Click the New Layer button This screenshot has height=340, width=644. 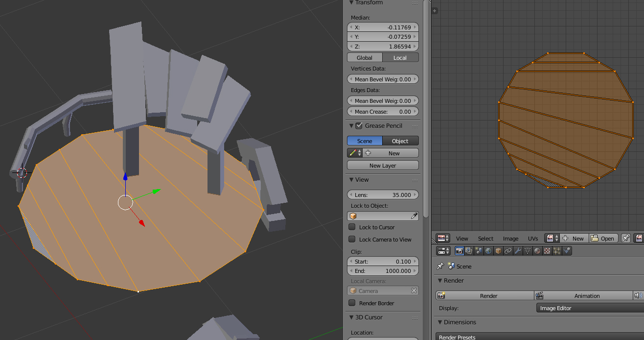click(x=383, y=166)
